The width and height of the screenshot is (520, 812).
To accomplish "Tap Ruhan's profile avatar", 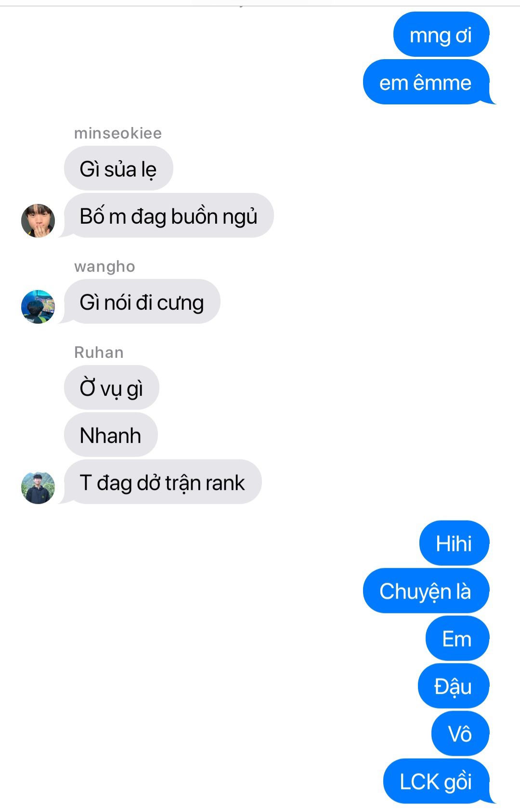I will [x=38, y=487].
